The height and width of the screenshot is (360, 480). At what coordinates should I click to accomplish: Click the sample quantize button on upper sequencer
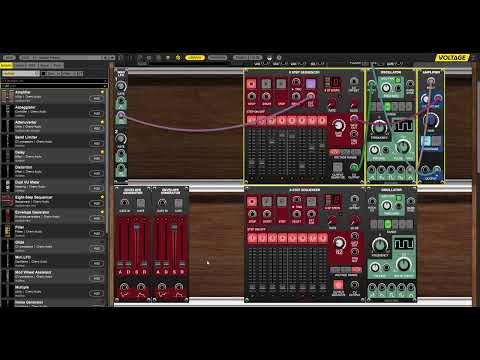point(338,167)
